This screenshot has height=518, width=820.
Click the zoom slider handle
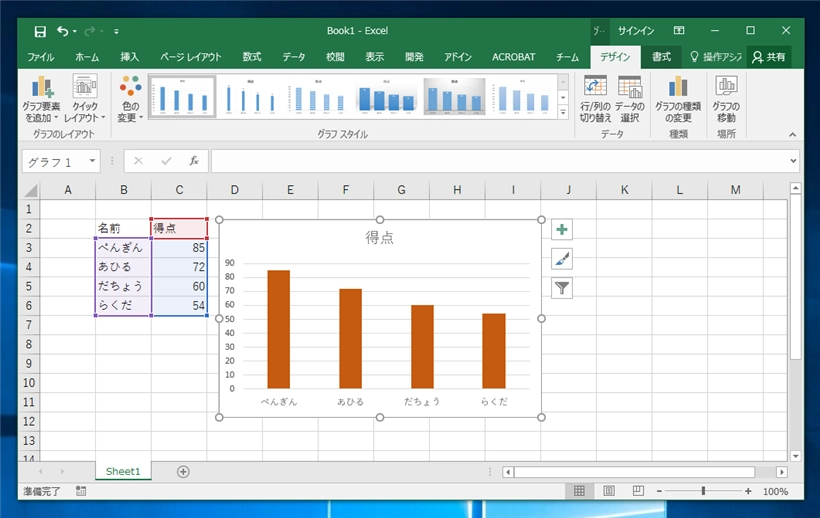(x=703, y=491)
